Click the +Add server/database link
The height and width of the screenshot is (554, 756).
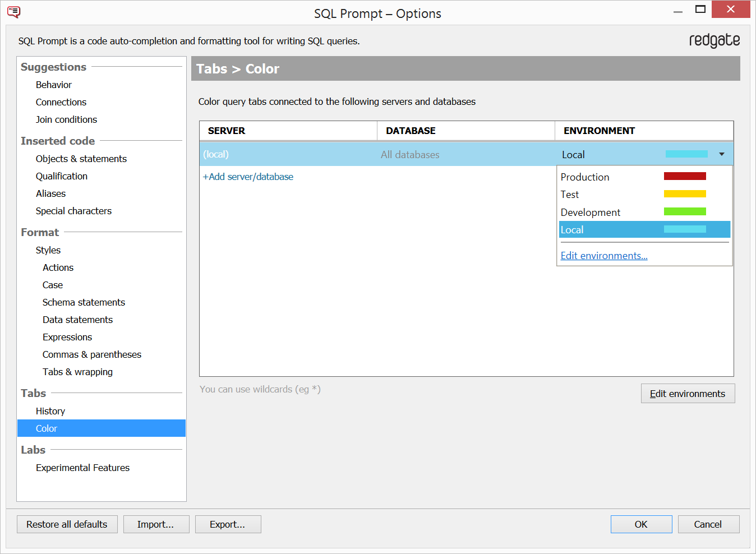[248, 177]
